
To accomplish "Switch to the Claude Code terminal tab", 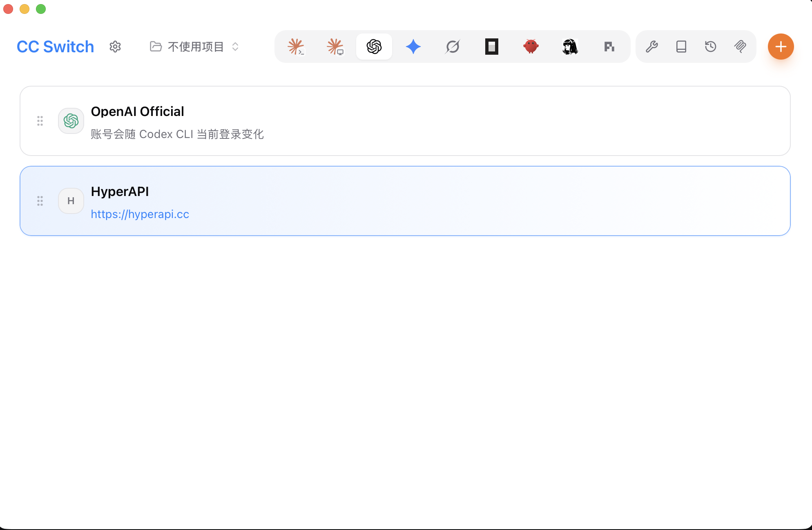I will coord(296,47).
